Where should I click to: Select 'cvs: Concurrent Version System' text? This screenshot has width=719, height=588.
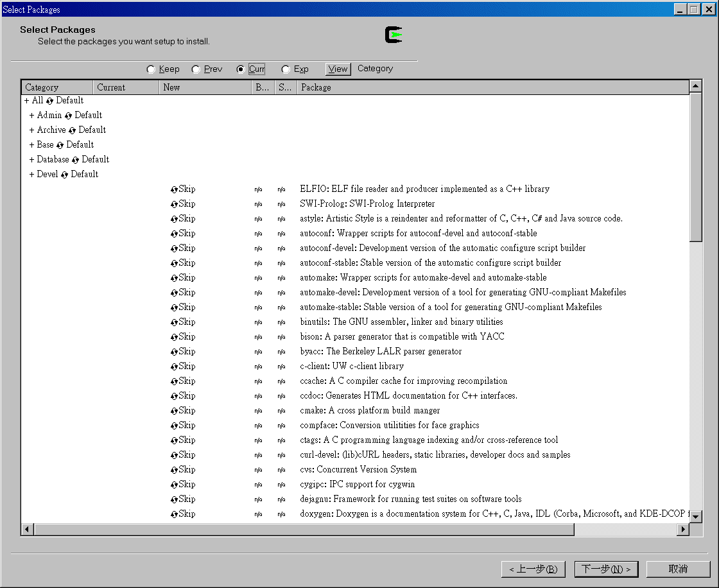pyautogui.click(x=358, y=470)
